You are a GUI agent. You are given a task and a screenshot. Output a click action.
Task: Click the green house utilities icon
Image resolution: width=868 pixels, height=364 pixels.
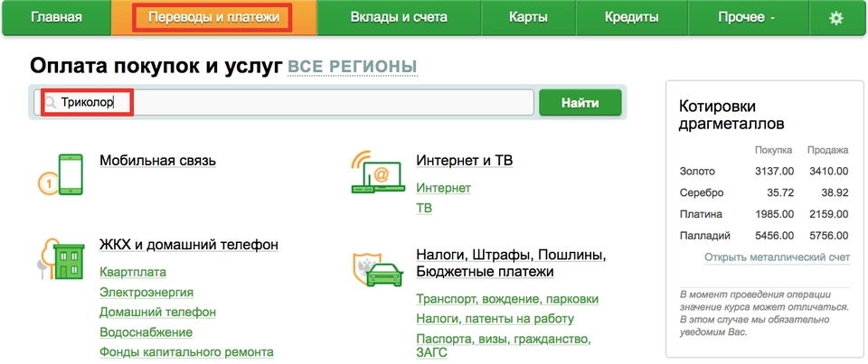click(x=61, y=259)
